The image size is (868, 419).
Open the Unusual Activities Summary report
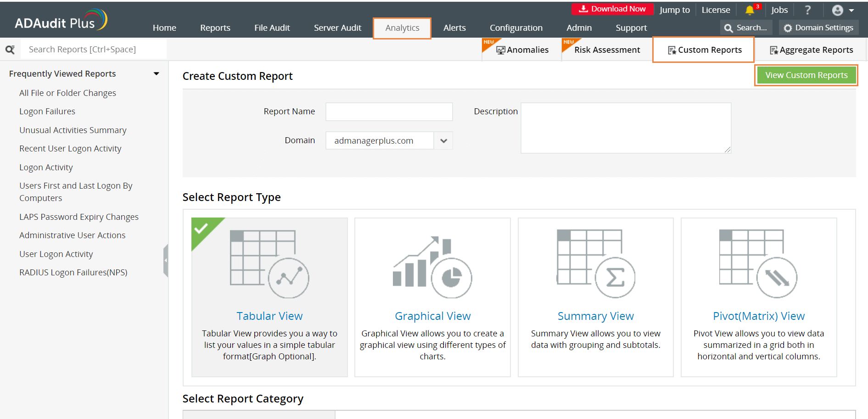tap(73, 130)
